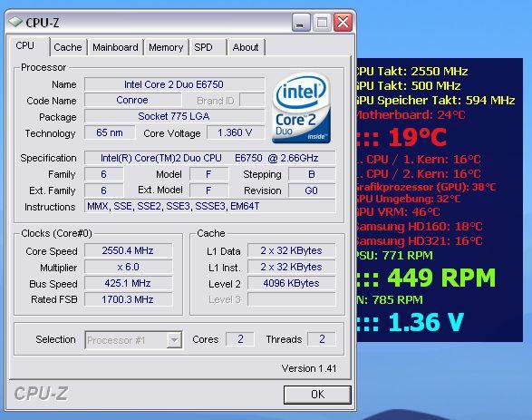Click the Package value Socket 775 LGA

click(x=174, y=116)
